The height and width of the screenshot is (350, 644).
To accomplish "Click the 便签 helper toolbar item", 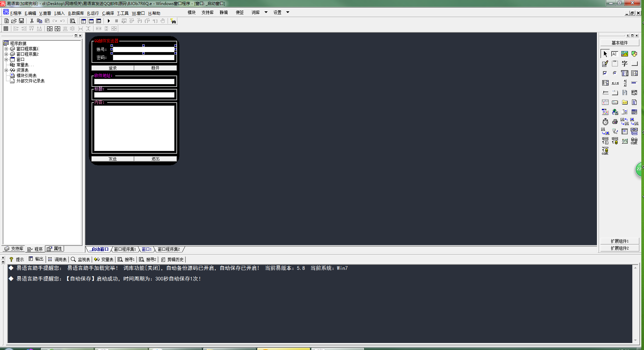I will click(x=240, y=12).
